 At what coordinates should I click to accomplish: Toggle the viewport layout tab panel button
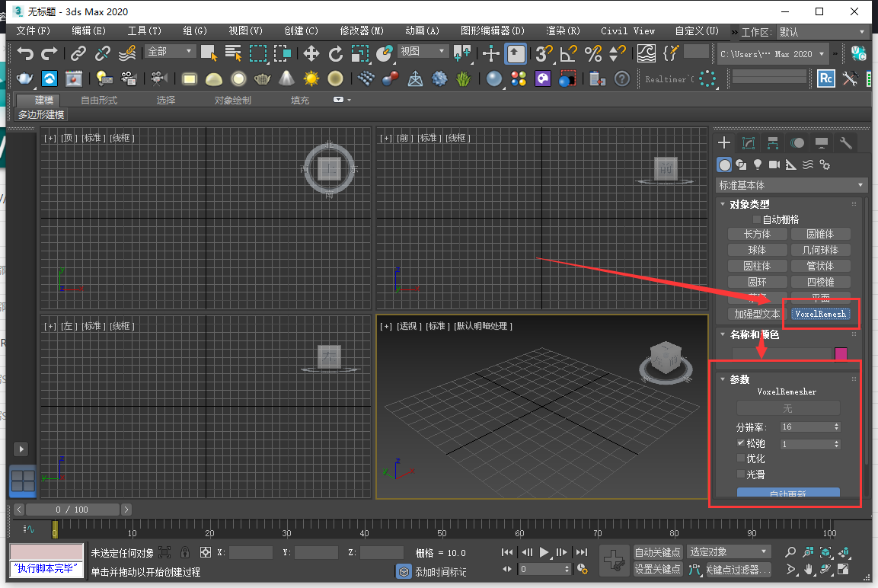pos(23,481)
